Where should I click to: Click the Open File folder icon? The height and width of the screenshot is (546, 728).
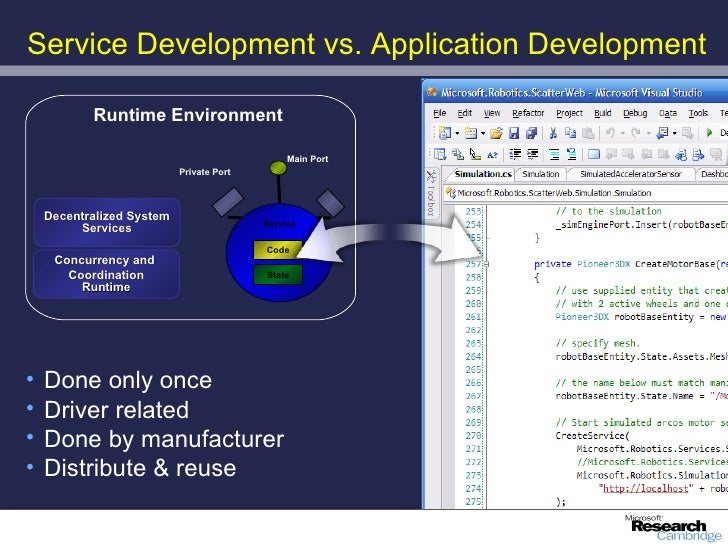(496, 133)
